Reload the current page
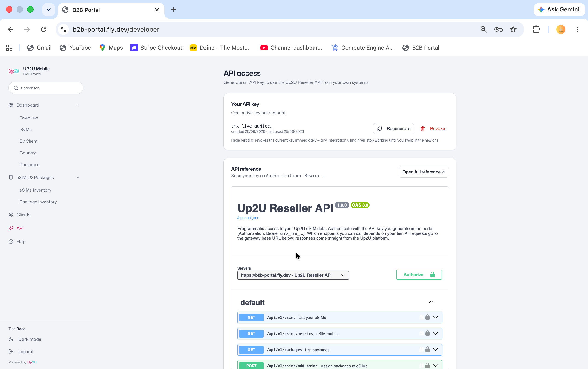Image resolution: width=588 pixels, height=369 pixels. (44, 30)
